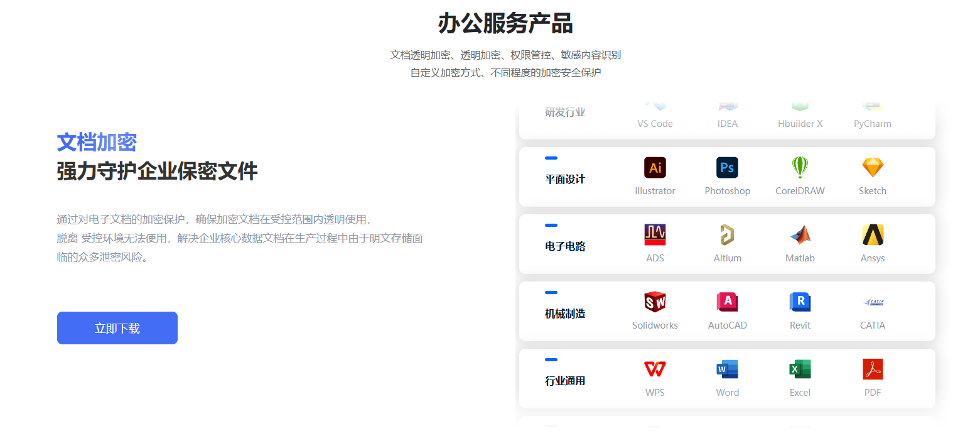Select the Photoshop Ps icon
The width and height of the screenshot is (980, 448).
[x=727, y=168]
